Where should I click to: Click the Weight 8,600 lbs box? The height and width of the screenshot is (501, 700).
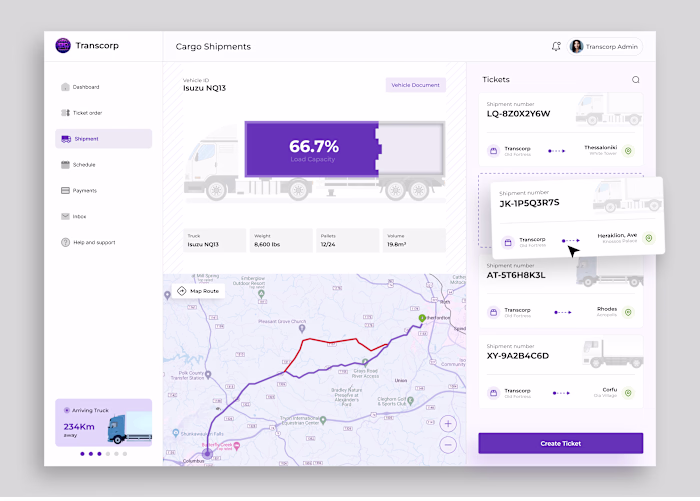point(281,240)
